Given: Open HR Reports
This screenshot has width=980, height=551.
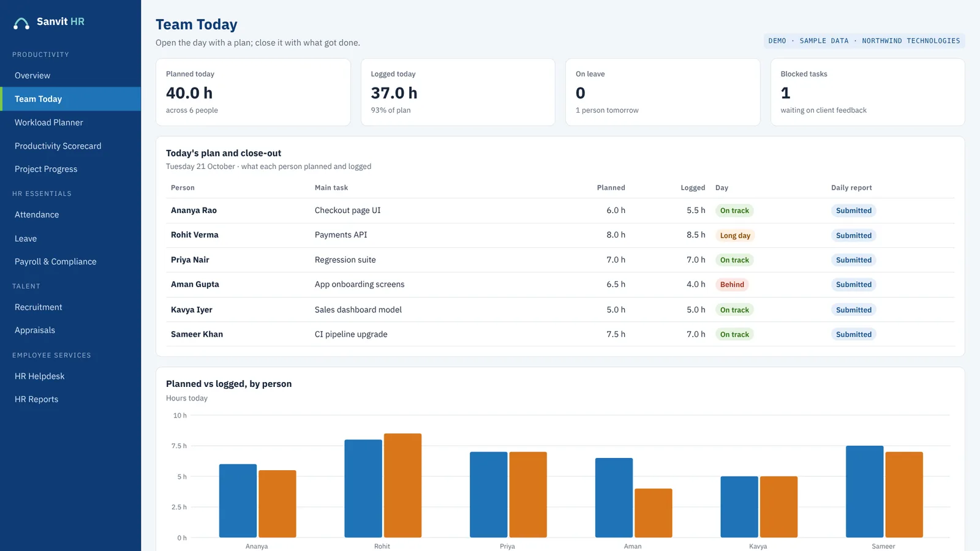Looking at the screenshot, I should 70,399.
